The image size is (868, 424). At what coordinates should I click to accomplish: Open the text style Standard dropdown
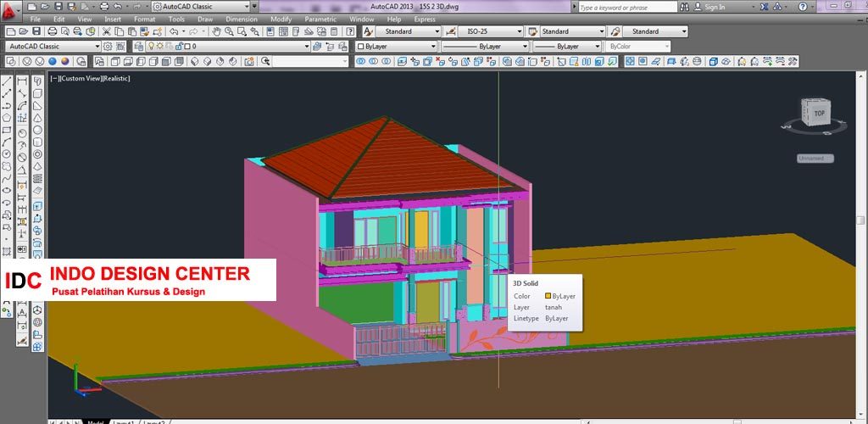[437, 31]
